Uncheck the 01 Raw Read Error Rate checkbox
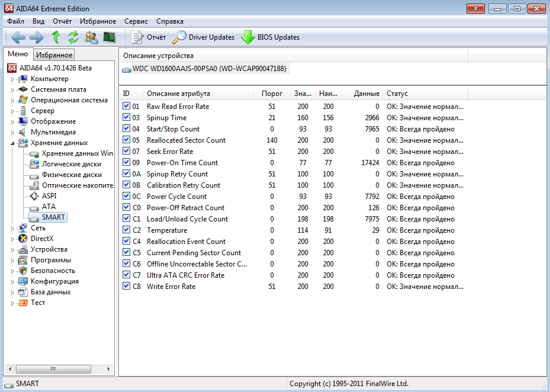Screen dimensions: 550x392 coord(126,106)
